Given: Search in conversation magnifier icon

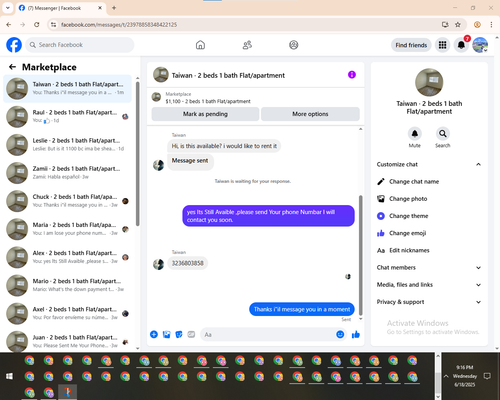Looking at the screenshot, I should point(443,134).
